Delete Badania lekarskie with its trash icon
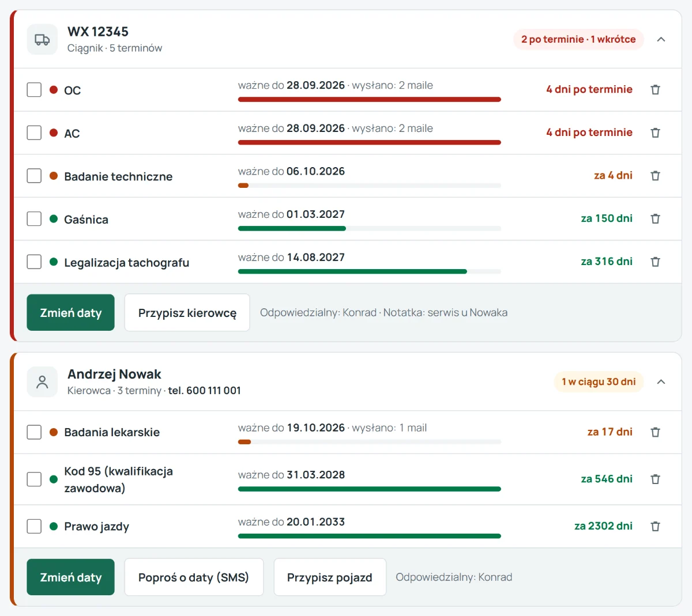This screenshot has height=616, width=692. tap(655, 432)
